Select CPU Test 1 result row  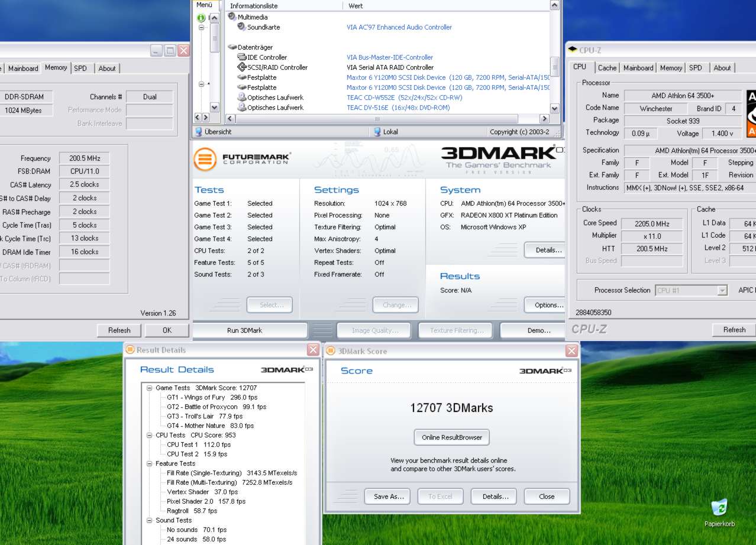click(x=199, y=445)
